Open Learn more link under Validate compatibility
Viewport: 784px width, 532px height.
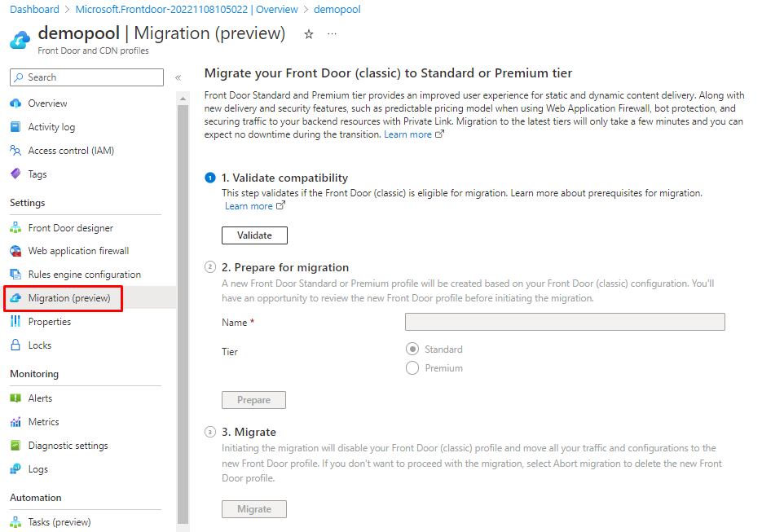point(249,206)
